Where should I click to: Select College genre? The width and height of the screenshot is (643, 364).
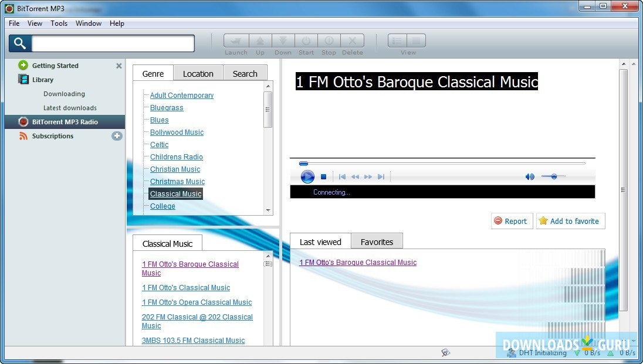pos(163,206)
